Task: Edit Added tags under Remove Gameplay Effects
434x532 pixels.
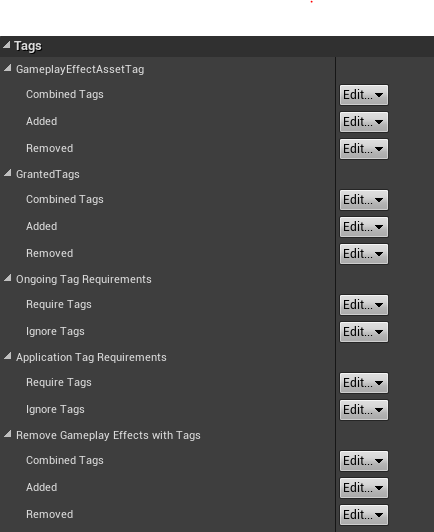Action: pos(363,488)
